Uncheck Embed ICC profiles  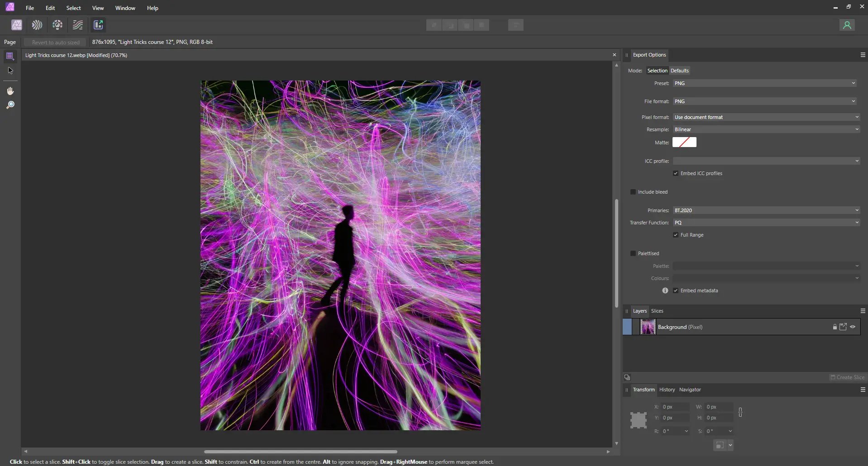(x=676, y=173)
